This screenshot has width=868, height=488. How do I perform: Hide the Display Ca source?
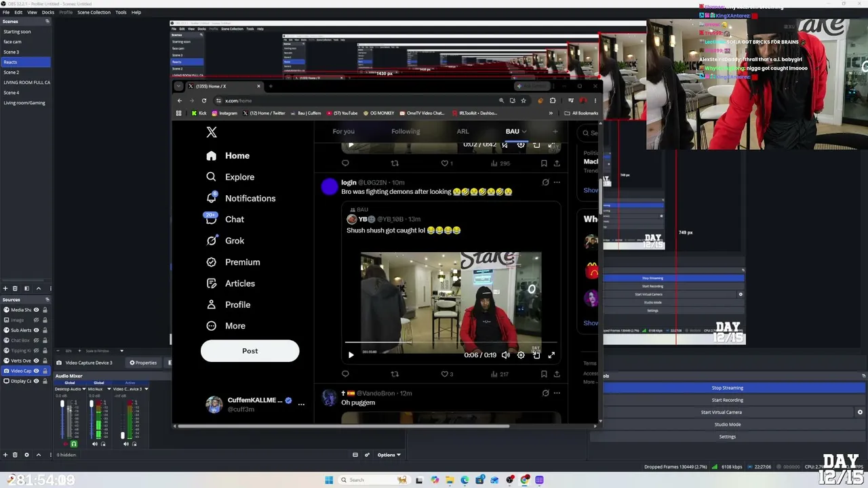click(x=37, y=381)
